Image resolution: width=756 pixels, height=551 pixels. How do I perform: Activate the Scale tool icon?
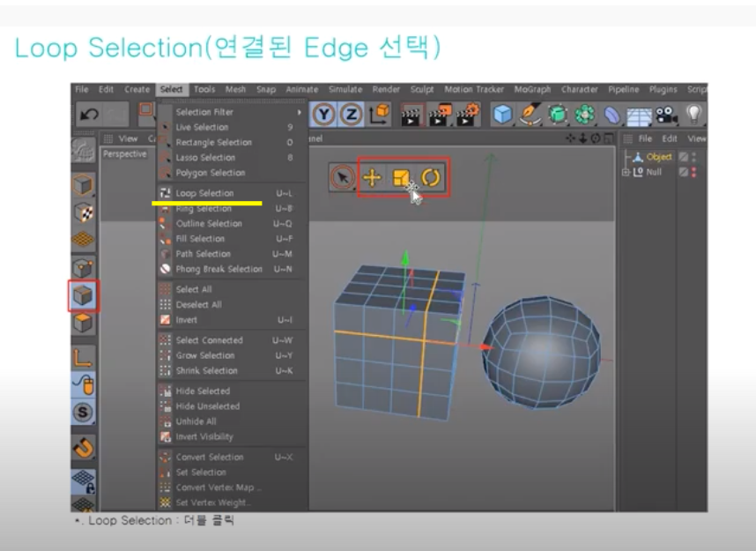401,175
